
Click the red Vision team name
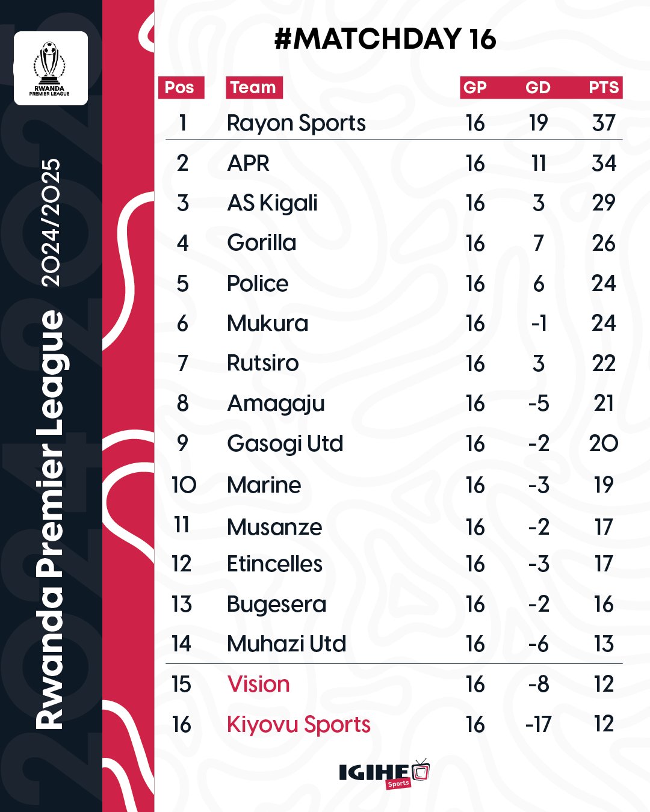pos(258,684)
